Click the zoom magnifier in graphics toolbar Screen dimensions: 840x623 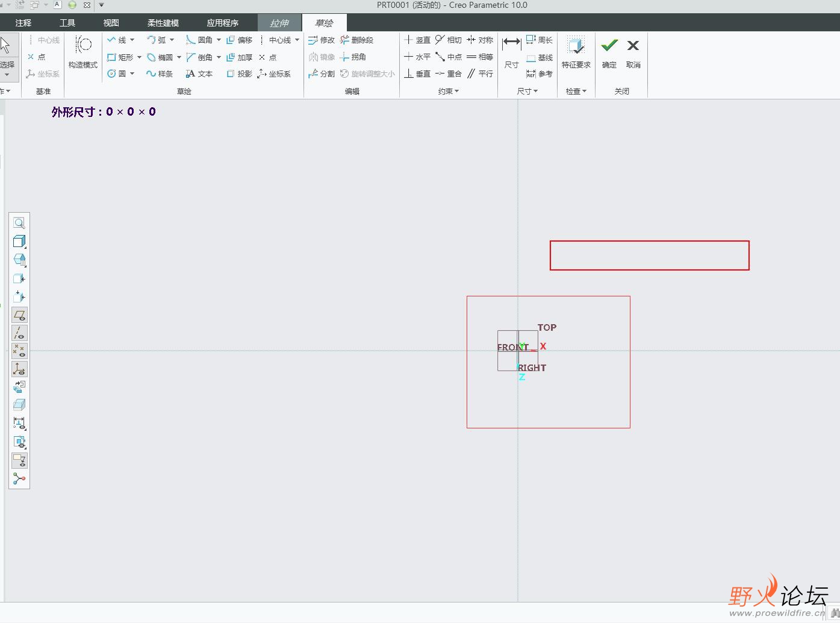pos(19,224)
